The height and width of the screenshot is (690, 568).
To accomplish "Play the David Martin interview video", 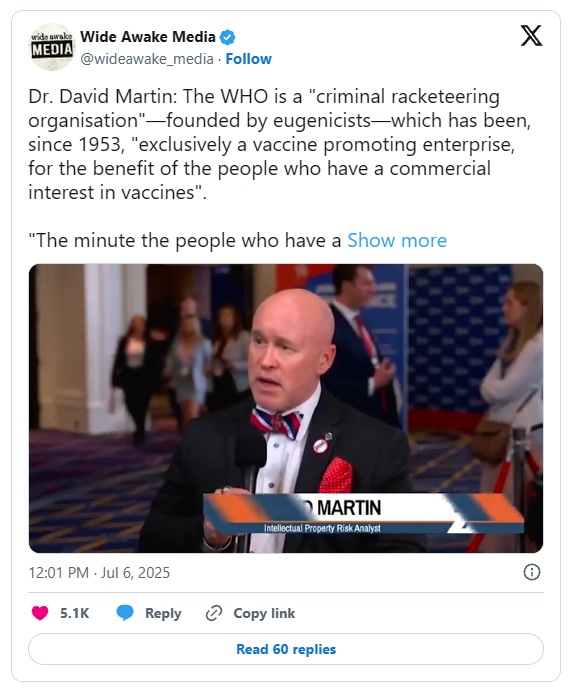I will tap(286, 408).
